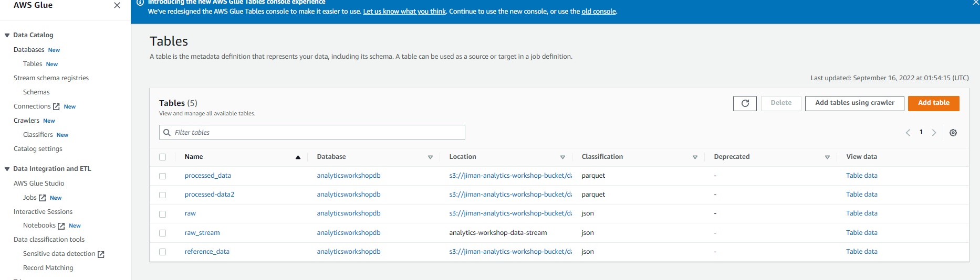Viewport: 980px width, 280px height.
Task: Open Jobs external link icon
Action: [43, 198]
